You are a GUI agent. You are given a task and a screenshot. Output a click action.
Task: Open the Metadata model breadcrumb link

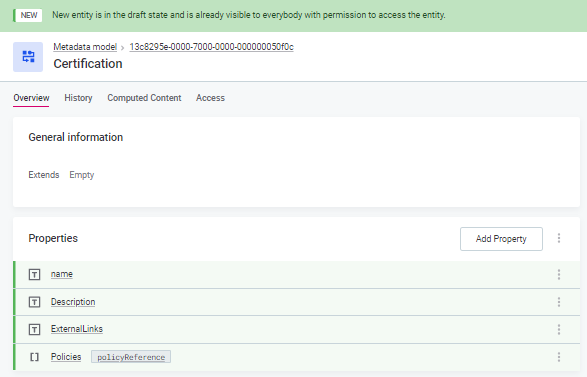pyautogui.click(x=85, y=47)
